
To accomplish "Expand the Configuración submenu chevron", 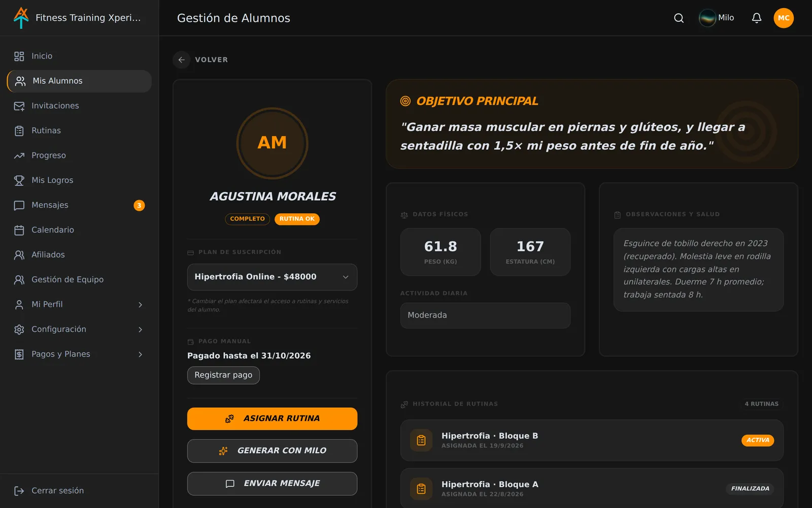I will pos(141,330).
